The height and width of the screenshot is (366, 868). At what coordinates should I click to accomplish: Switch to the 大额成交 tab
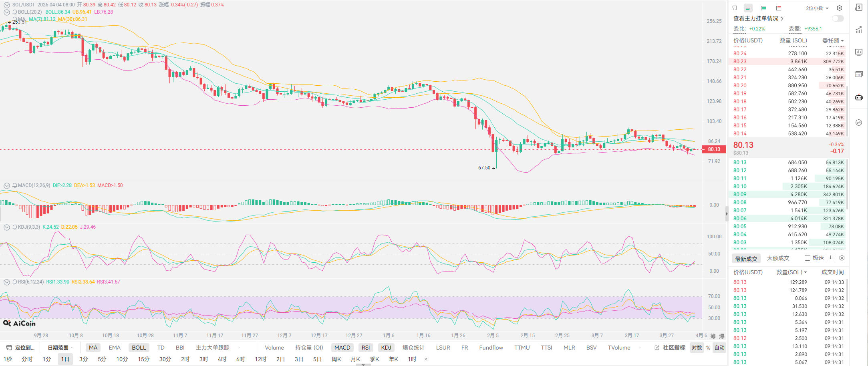pos(778,258)
